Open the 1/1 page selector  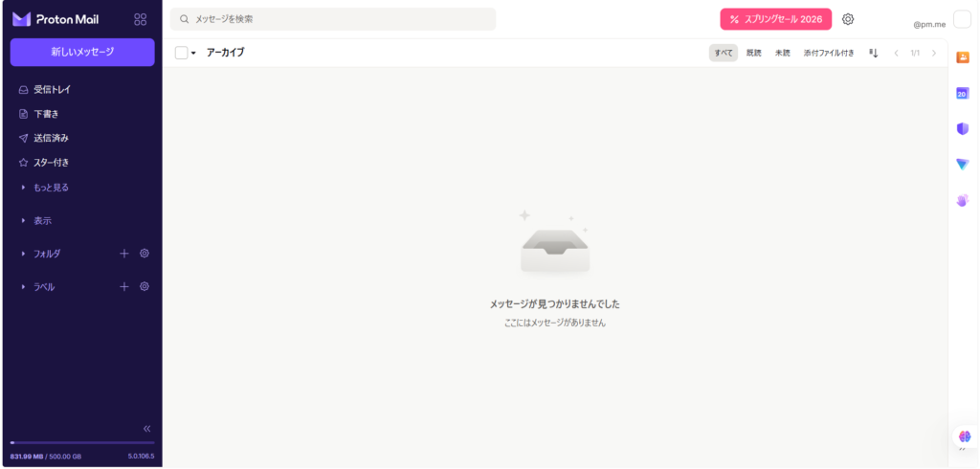(915, 54)
